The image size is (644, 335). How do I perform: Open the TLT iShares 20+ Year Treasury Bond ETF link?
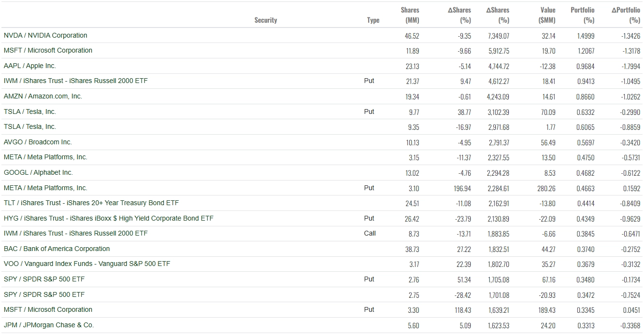[91, 203]
